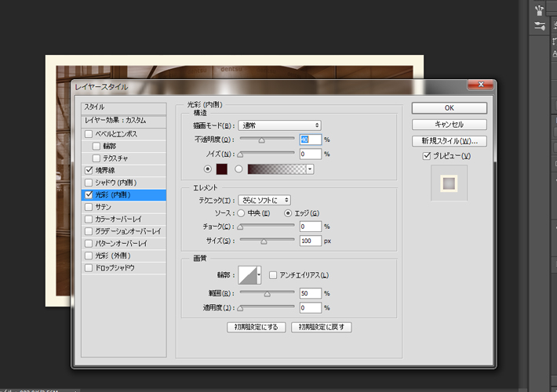Click the サイズ slider handle
The height and width of the screenshot is (392, 557).
[x=264, y=241]
